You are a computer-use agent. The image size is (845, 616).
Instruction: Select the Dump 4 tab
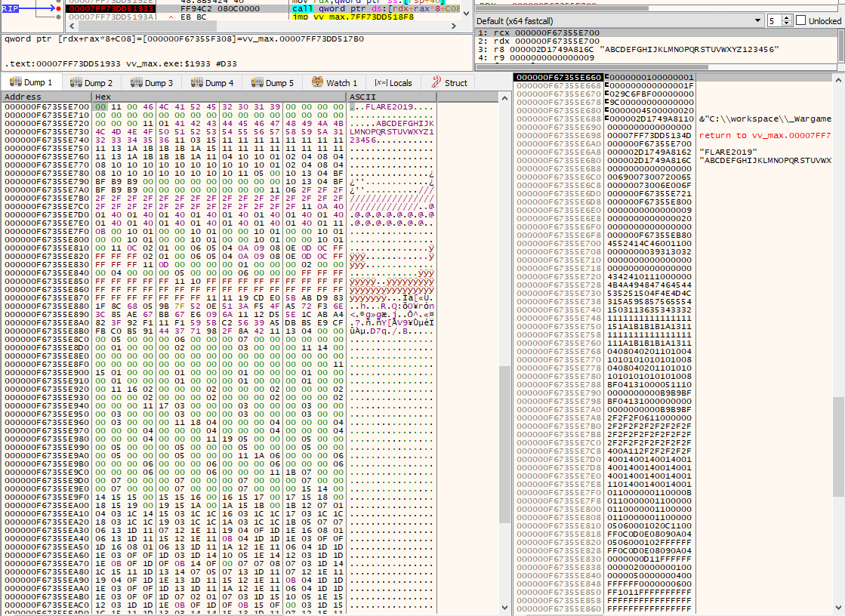coord(213,82)
